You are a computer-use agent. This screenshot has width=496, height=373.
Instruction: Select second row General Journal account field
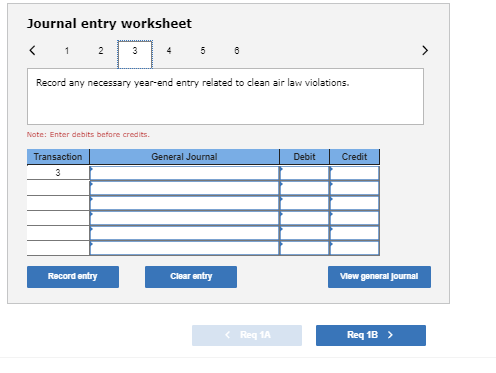(x=184, y=188)
